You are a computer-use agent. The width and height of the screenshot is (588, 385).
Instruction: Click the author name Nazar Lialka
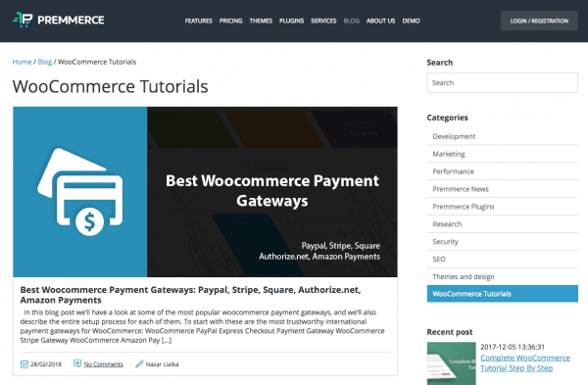click(x=162, y=364)
